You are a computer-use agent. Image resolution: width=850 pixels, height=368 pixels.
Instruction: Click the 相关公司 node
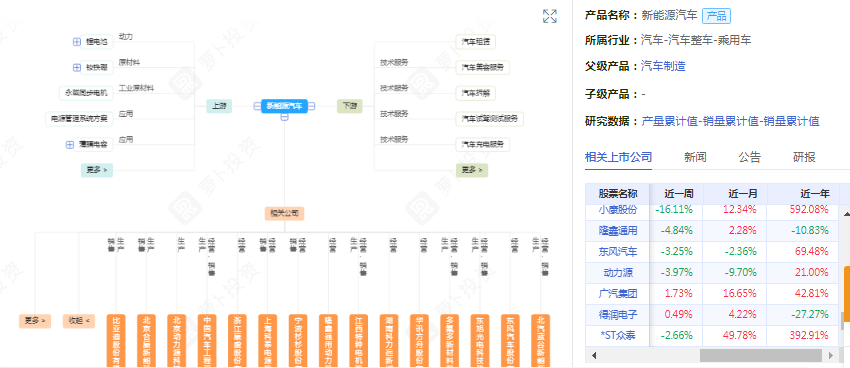(285, 213)
